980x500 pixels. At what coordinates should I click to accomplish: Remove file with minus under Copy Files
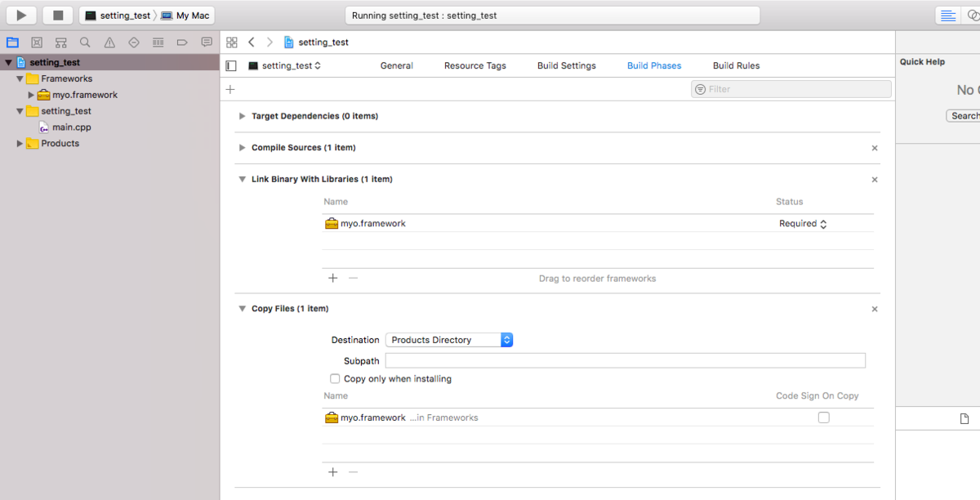coord(354,472)
